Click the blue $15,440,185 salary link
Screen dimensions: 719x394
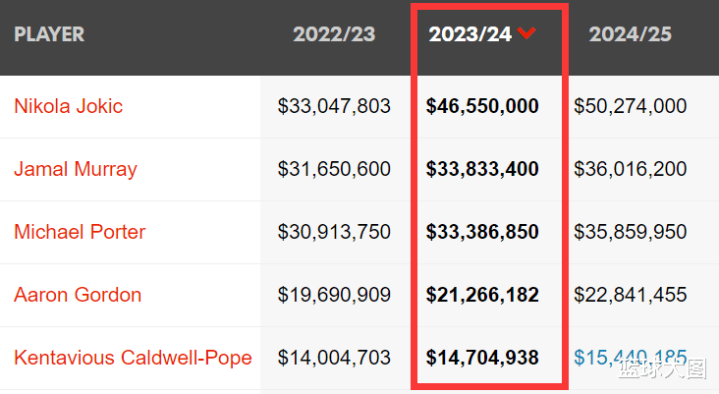tap(630, 358)
